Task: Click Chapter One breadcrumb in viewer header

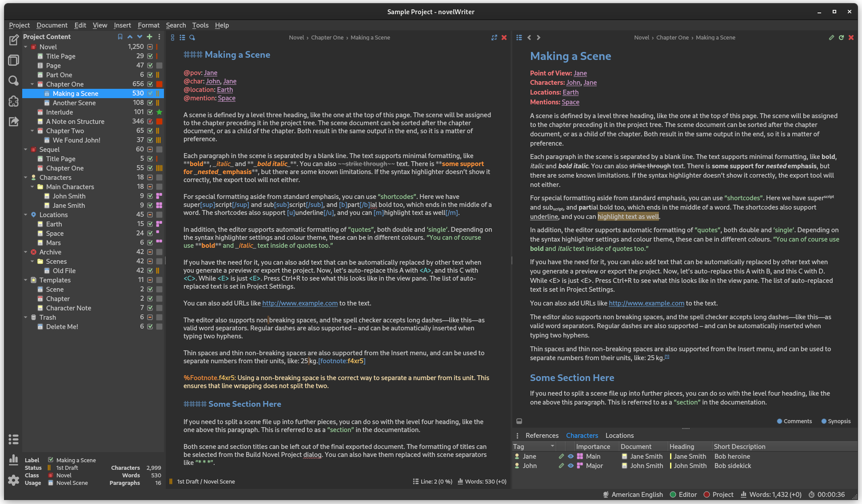Action: (672, 38)
